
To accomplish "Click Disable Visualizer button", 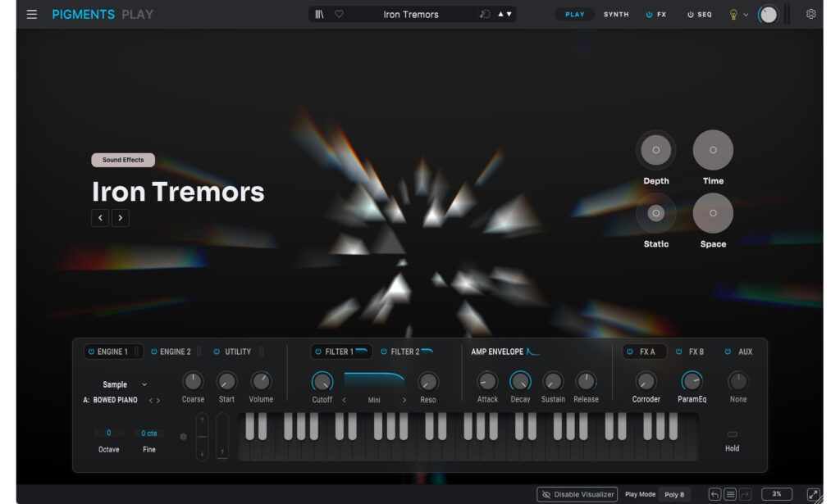I will (x=577, y=494).
